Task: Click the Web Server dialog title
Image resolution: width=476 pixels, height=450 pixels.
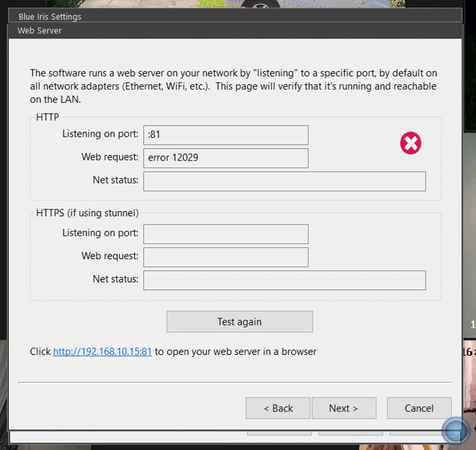Action: point(39,31)
